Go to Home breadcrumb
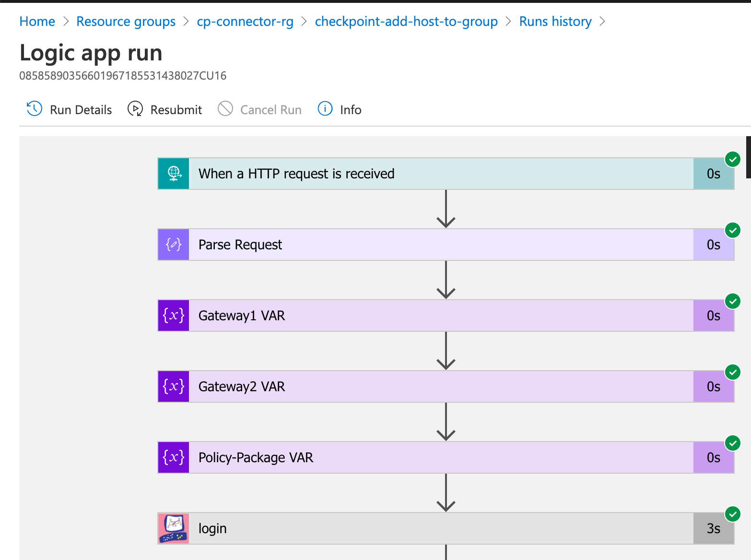The image size is (751, 560). (x=37, y=22)
